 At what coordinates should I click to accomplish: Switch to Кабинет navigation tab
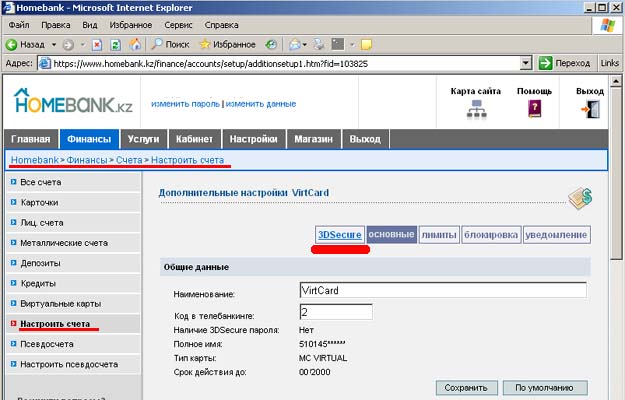194,139
